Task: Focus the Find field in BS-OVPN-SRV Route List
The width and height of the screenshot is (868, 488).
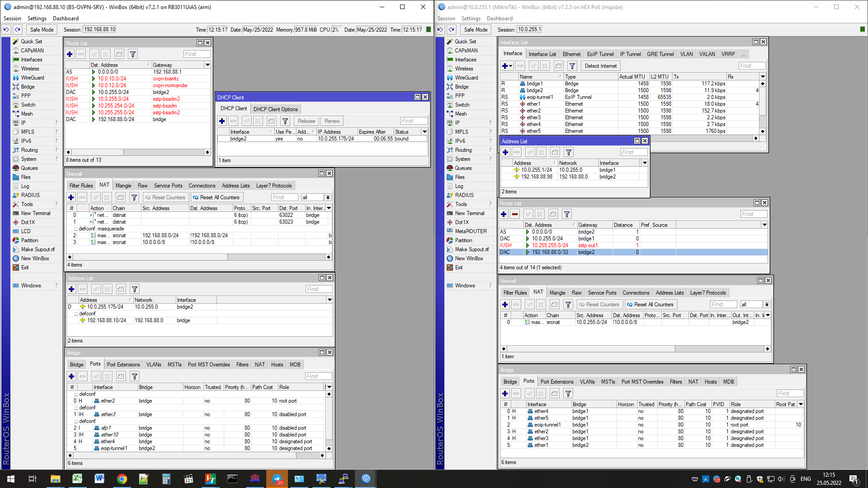Action: click(x=197, y=54)
